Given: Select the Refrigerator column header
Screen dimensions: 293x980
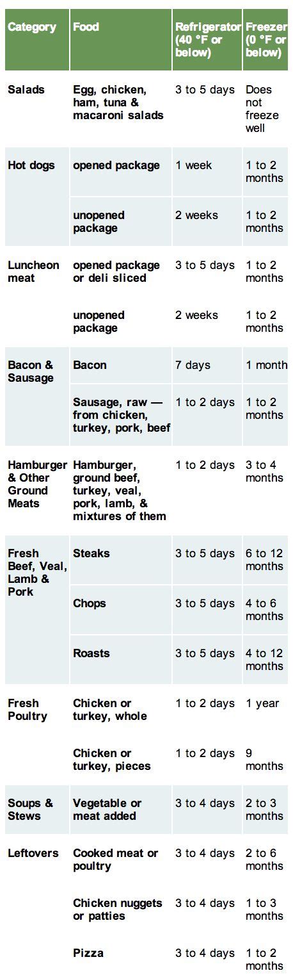Looking at the screenshot, I should click(207, 40).
